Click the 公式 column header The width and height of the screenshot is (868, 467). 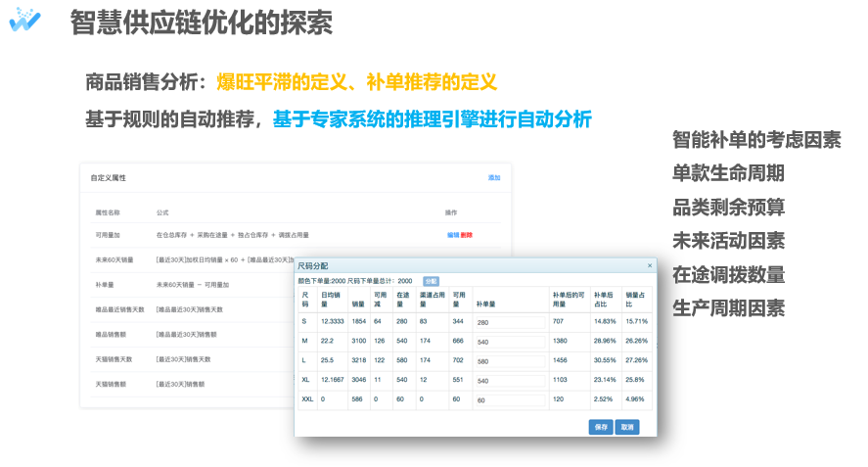pos(162,212)
